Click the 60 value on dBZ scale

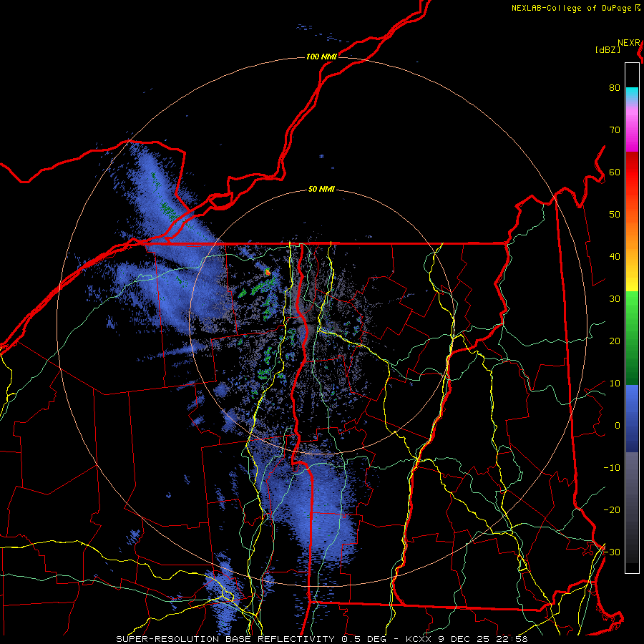point(615,172)
